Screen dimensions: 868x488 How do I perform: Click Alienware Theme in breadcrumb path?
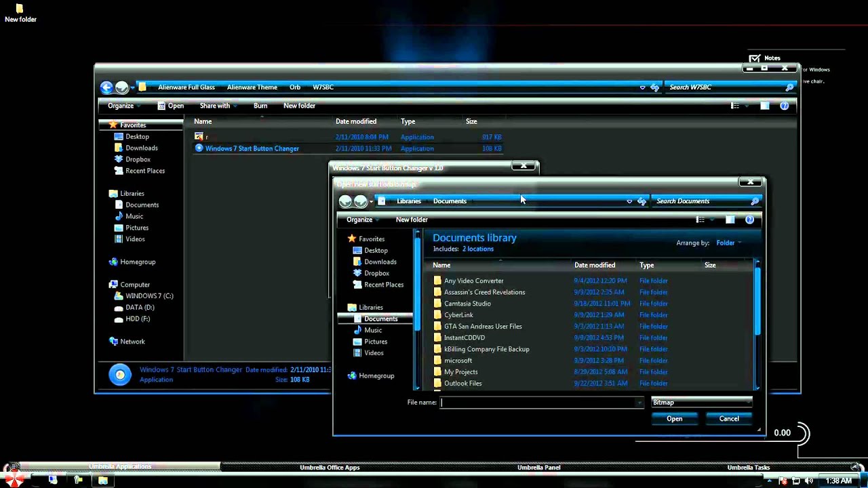(252, 87)
